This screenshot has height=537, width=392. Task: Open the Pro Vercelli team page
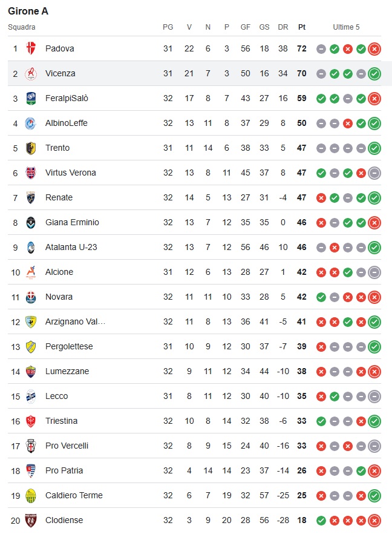(67, 446)
